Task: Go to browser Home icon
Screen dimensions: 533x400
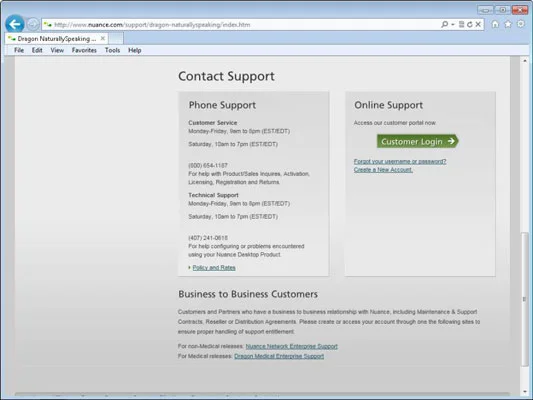Action: [495, 24]
